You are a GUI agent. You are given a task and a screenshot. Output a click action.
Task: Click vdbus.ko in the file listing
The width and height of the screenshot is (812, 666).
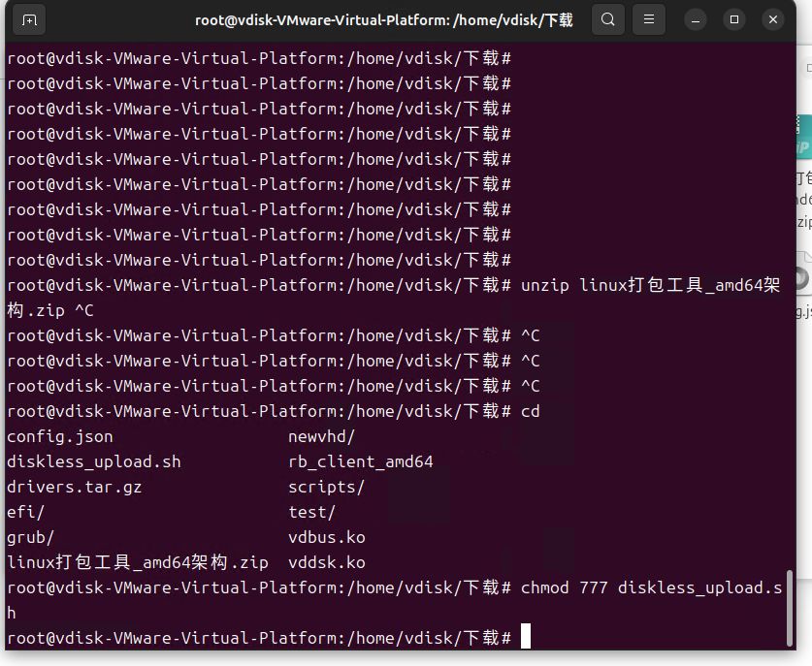(327, 537)
